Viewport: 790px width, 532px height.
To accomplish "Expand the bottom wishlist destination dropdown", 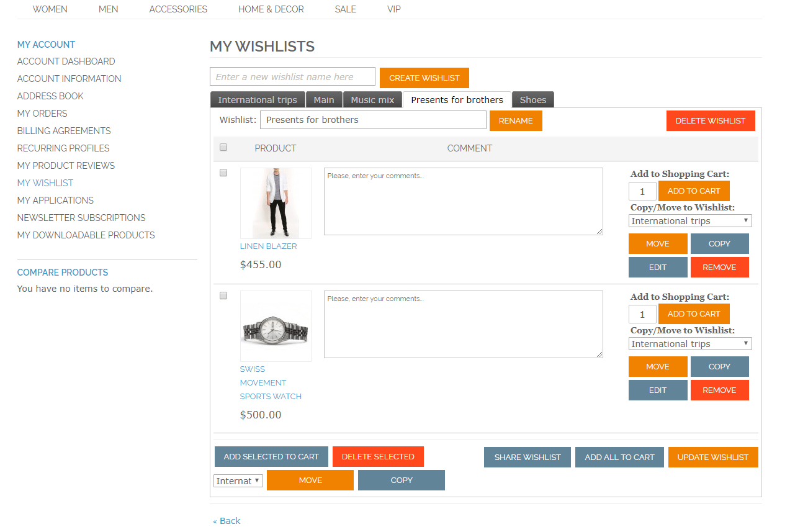I will pos(238,480).
